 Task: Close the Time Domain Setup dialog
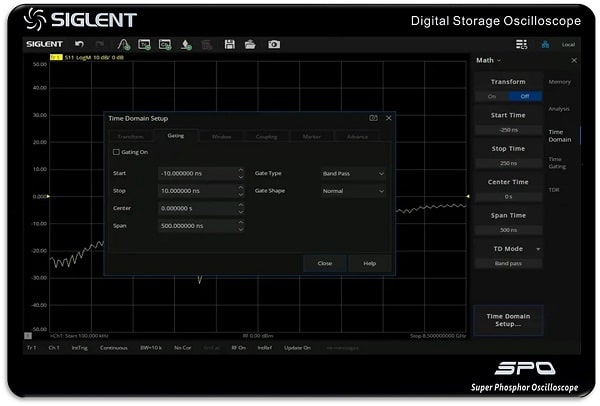[x=389, y=118]
